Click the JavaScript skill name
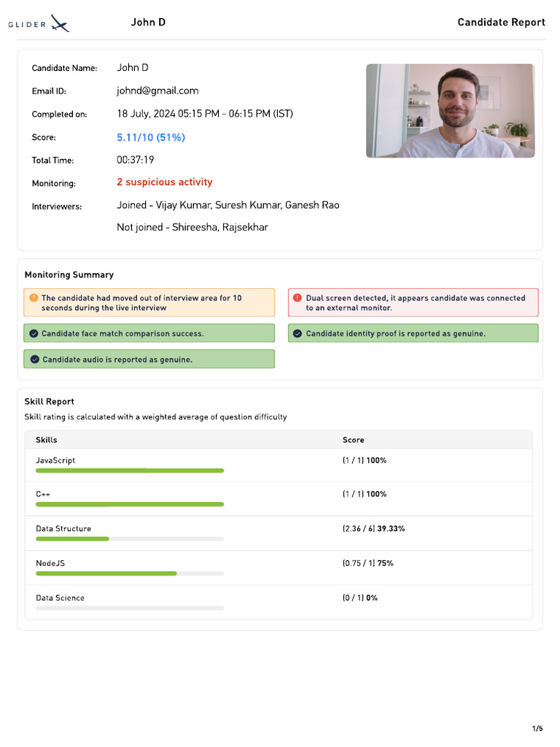Screen dimensions: 560x747 point(55,460)
